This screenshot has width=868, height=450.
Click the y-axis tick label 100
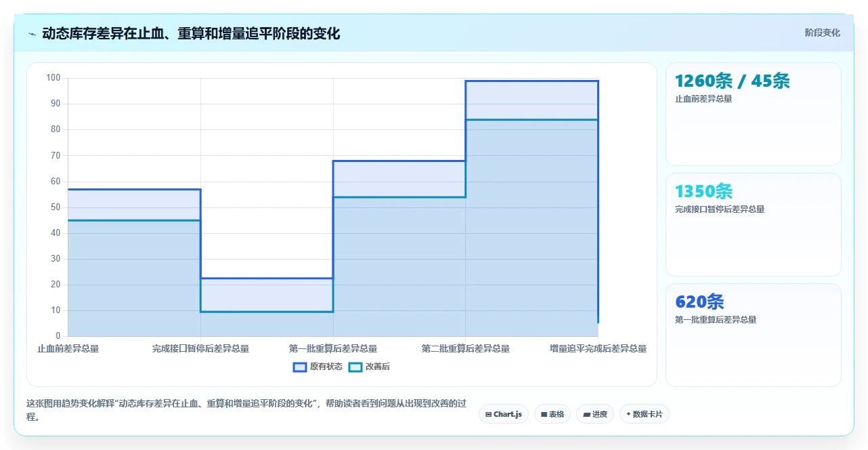click(x=53, y=78)
